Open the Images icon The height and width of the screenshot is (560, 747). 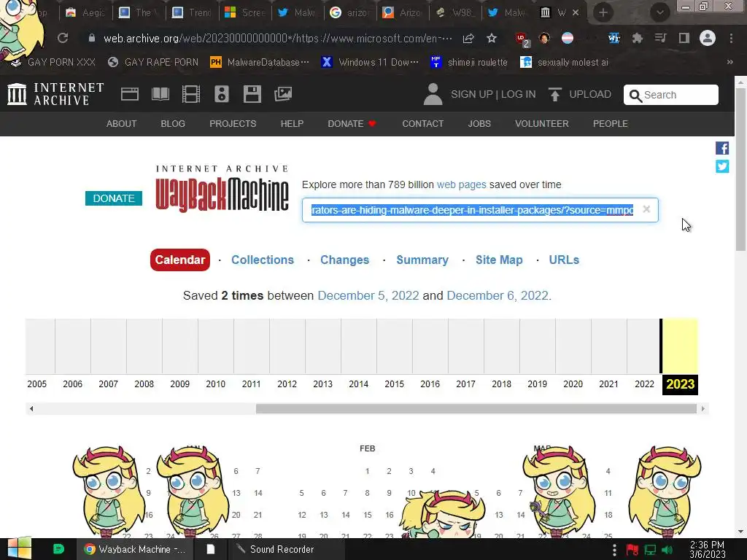283,94
